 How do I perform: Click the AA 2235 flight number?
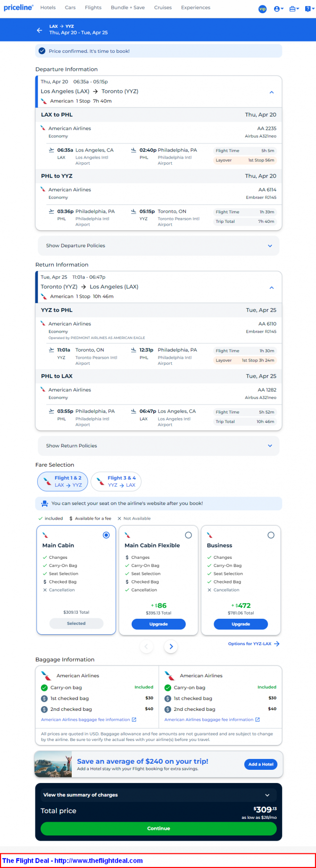coord(267,128)
